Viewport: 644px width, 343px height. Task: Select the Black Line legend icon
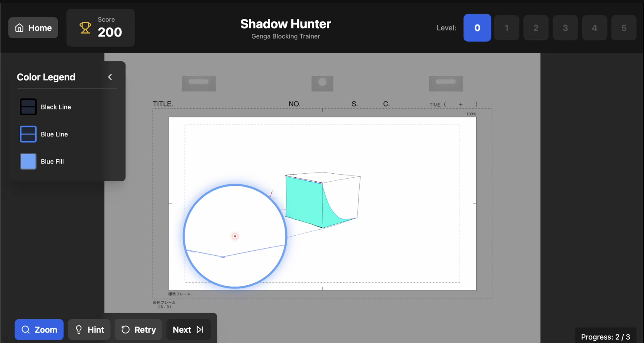pos(28,107)
